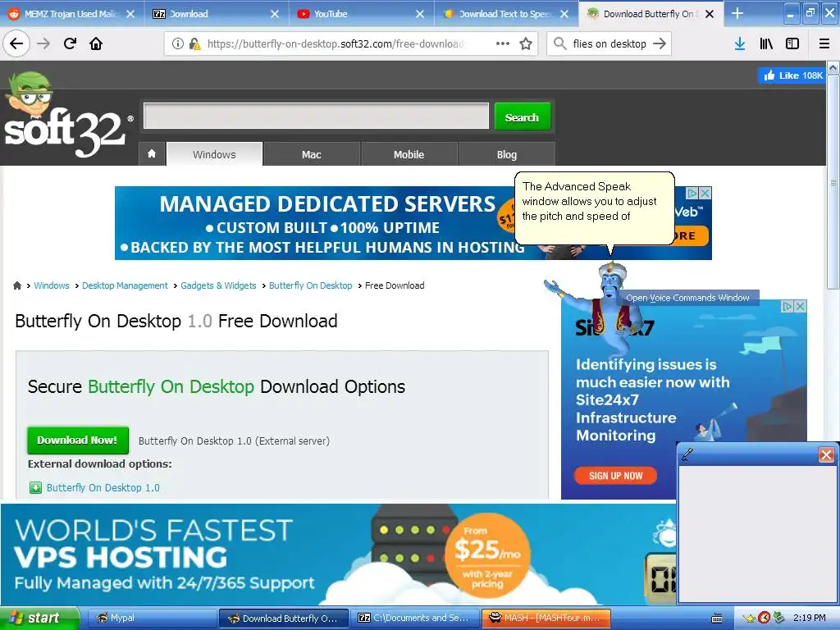840x630 pixels.
Task: Click scrollbar up arrow
Action: (833, 68)
